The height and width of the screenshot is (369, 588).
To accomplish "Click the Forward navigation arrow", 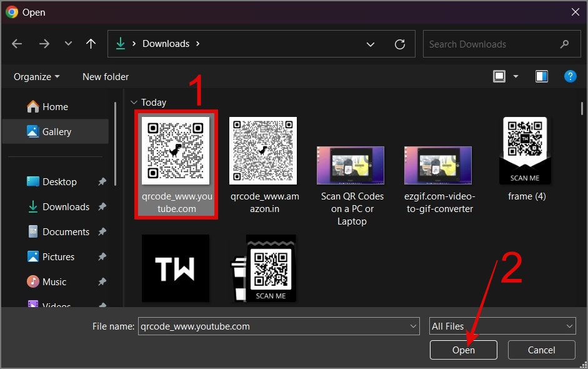I will click(x=44, y=44).
